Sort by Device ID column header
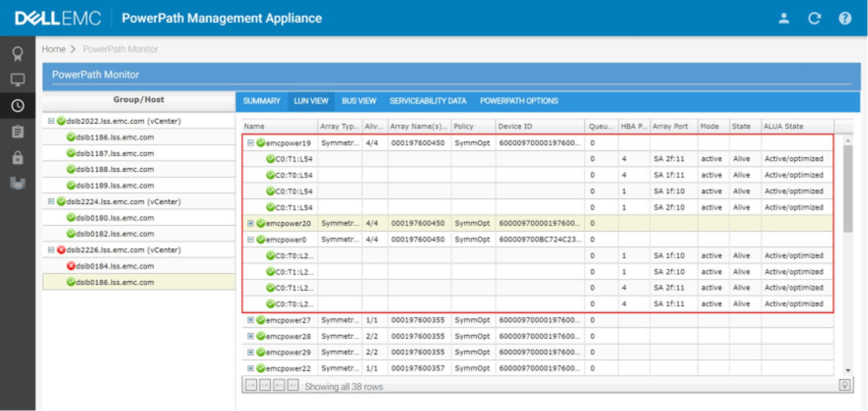The width and height of the screenshot is (868, 411). click(x=540, y=126)
